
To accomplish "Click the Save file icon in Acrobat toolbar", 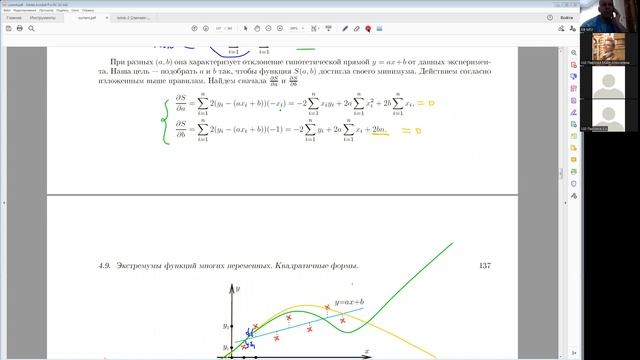I will [9, 29].
